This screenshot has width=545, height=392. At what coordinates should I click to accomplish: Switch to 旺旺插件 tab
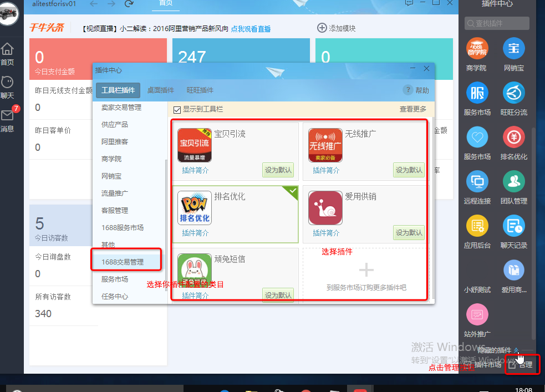200,90
